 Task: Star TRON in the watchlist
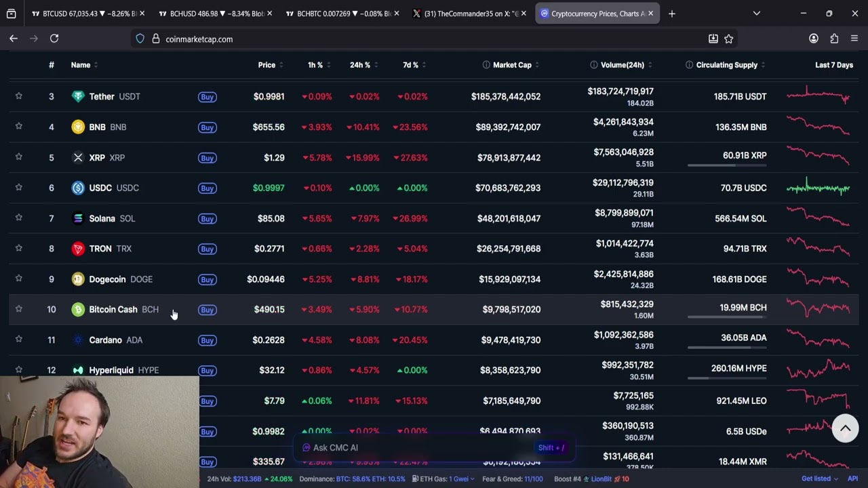pos(19,249)
